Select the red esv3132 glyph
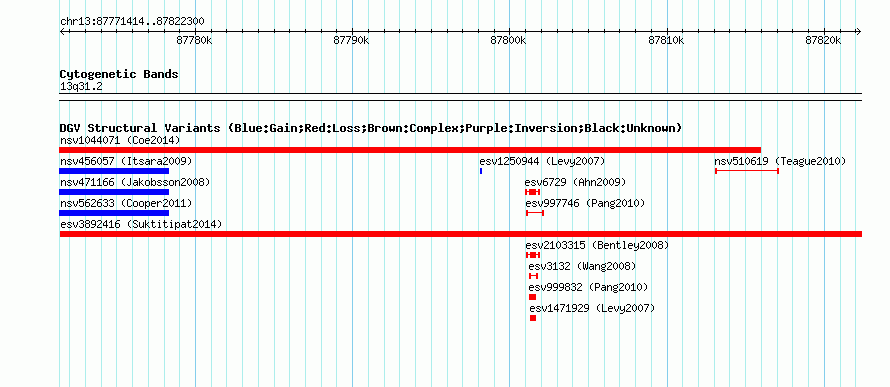 (533, 276)
